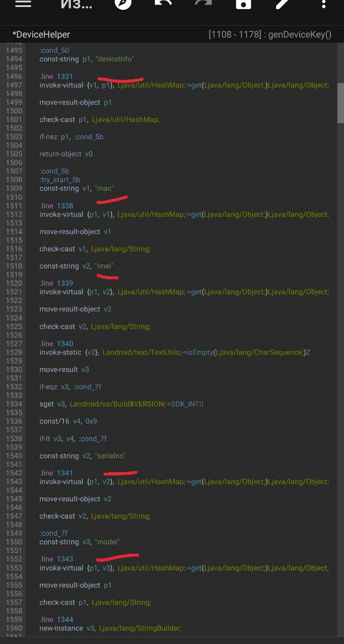The height and width of the screenshot is (644, 344).
Task: Click new-instance v3 StringBuilder line
Action: pyautogui.click(x=110, y=628)
